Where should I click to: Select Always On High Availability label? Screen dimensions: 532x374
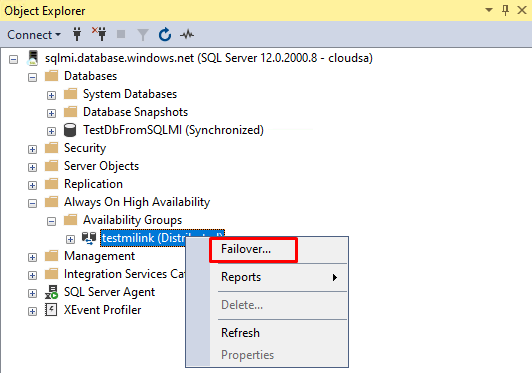pyautogui.click(x=137, y=202)
